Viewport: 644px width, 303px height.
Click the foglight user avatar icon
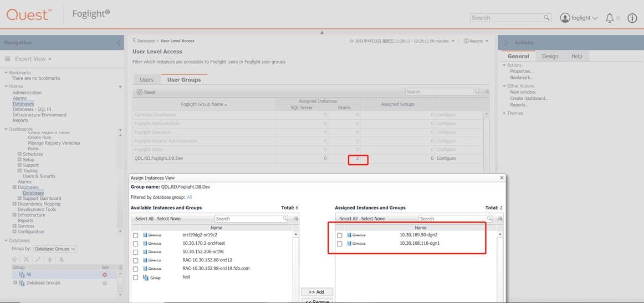565,18
